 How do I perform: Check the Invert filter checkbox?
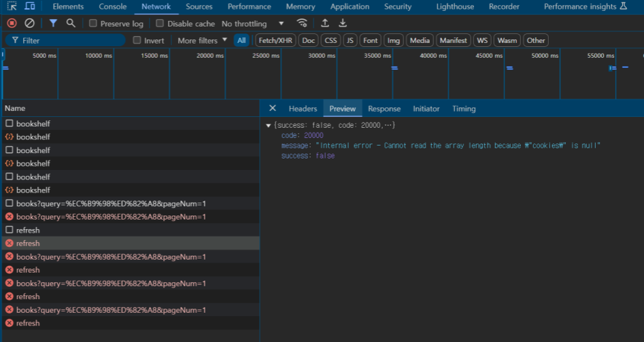(x=137, y=40)
